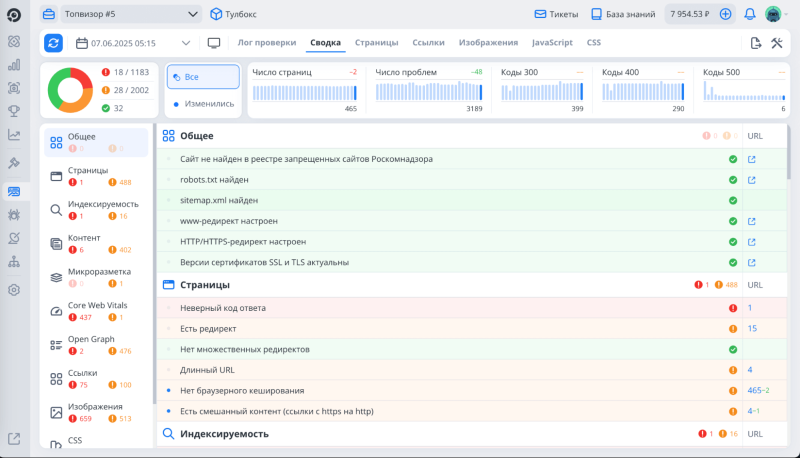The width and height of the screenshot is (800, 458).
Task: Add funds with the plus icon
Action: [x=725, y=15]
